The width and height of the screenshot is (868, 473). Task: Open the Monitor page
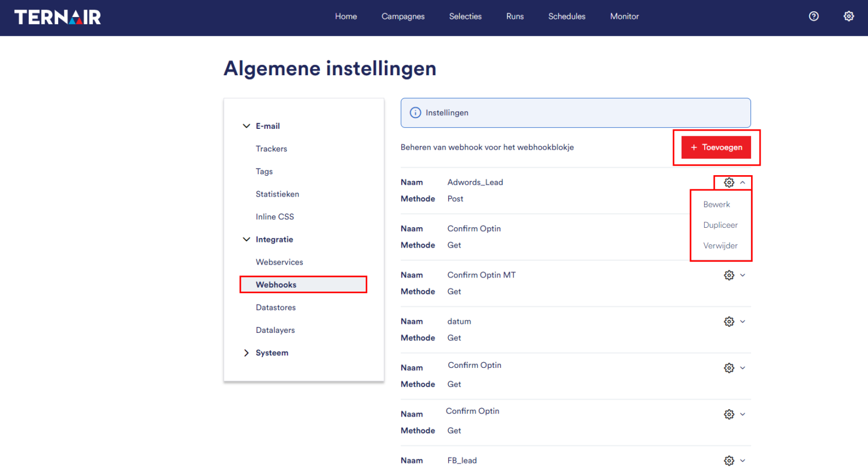tap(624, 16)
